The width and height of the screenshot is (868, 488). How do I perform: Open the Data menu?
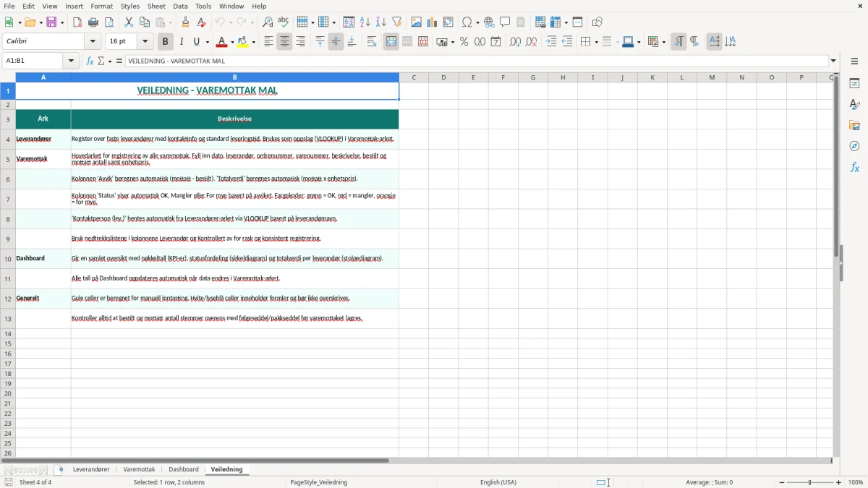tap(180, 6)
